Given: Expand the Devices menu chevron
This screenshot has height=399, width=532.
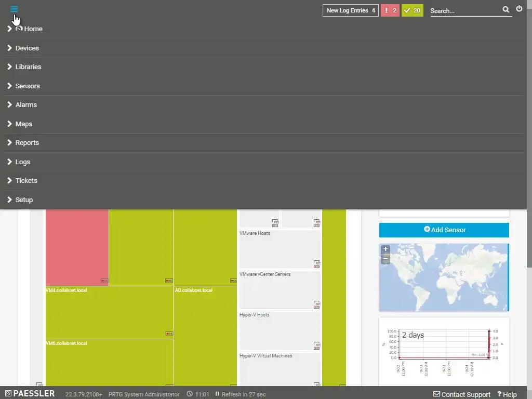Looking at the screenshot, I should pyautogui.click(x=9, y=48).
